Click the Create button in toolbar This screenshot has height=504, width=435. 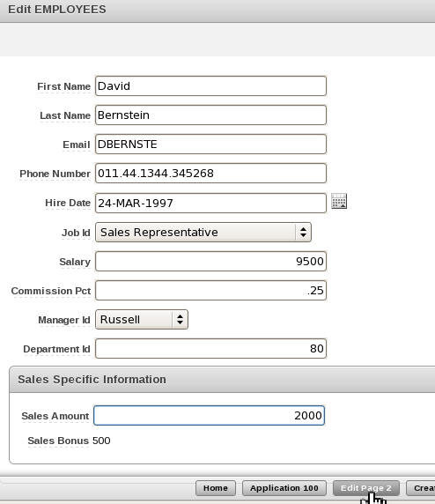421,488
